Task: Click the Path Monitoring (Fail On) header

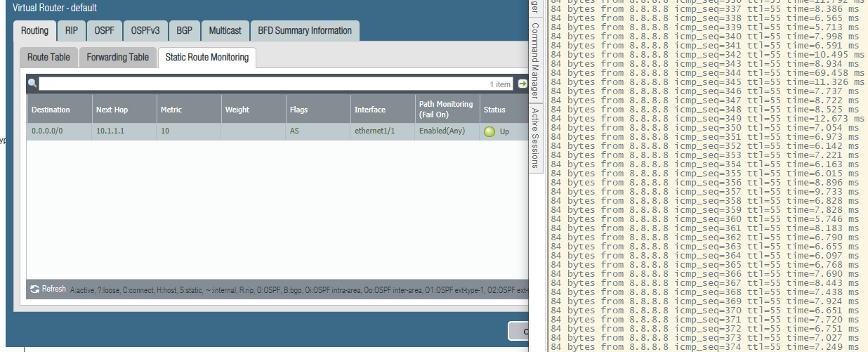Action: click(447, 110)
